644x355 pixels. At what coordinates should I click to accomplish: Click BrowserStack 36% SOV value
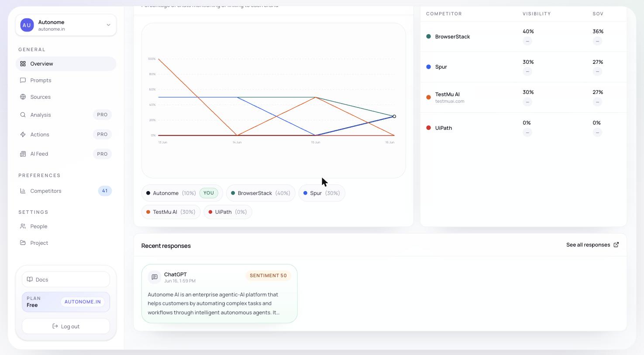(x=598, y=31)
